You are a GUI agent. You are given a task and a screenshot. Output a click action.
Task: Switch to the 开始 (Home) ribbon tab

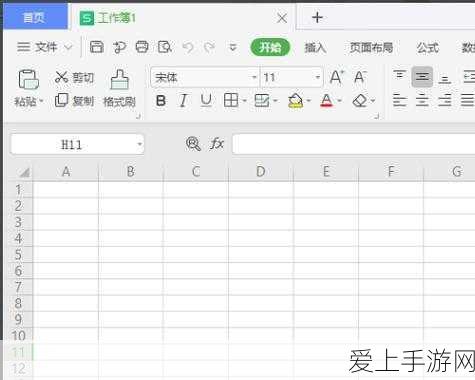coord(270,47)
